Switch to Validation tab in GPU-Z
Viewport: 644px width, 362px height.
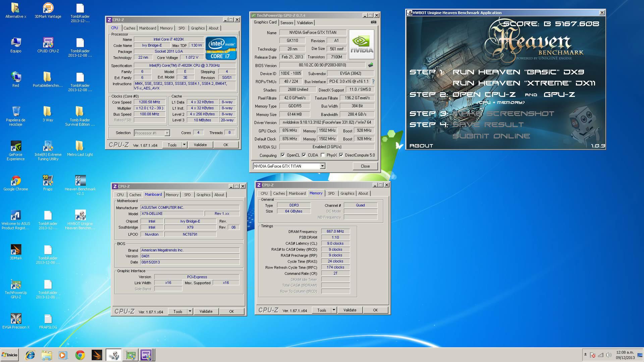tap(305, 22)
